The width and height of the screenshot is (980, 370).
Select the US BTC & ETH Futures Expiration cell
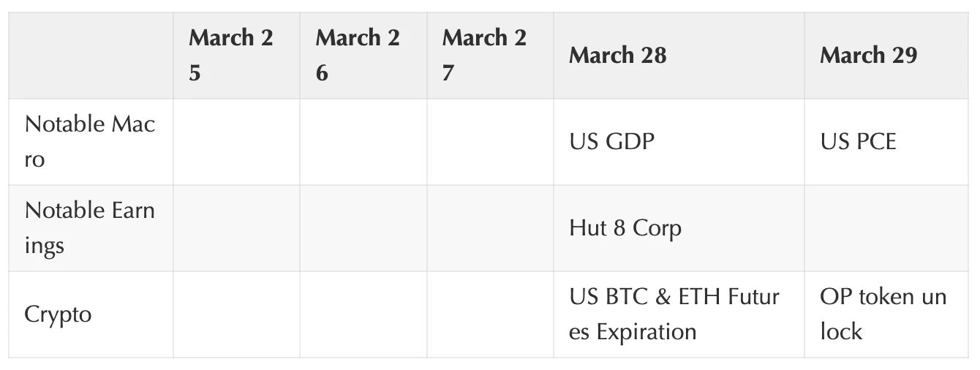coord(674,314)
